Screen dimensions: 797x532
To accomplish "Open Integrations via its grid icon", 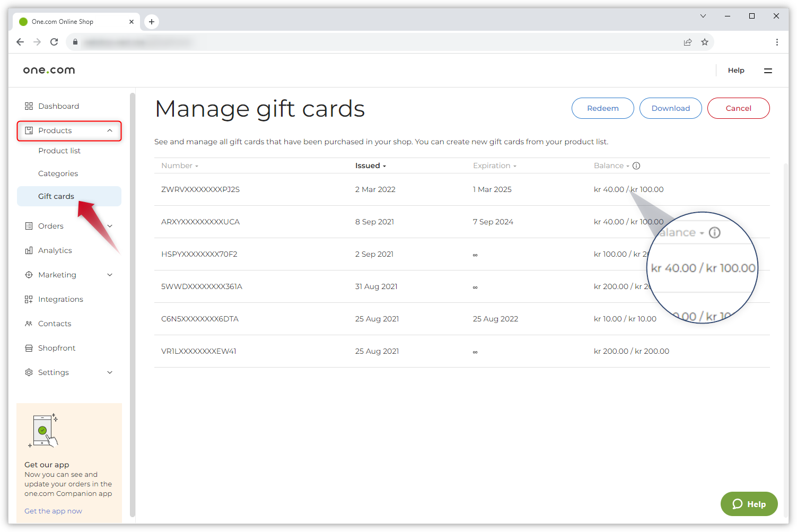I will point(29,299).
